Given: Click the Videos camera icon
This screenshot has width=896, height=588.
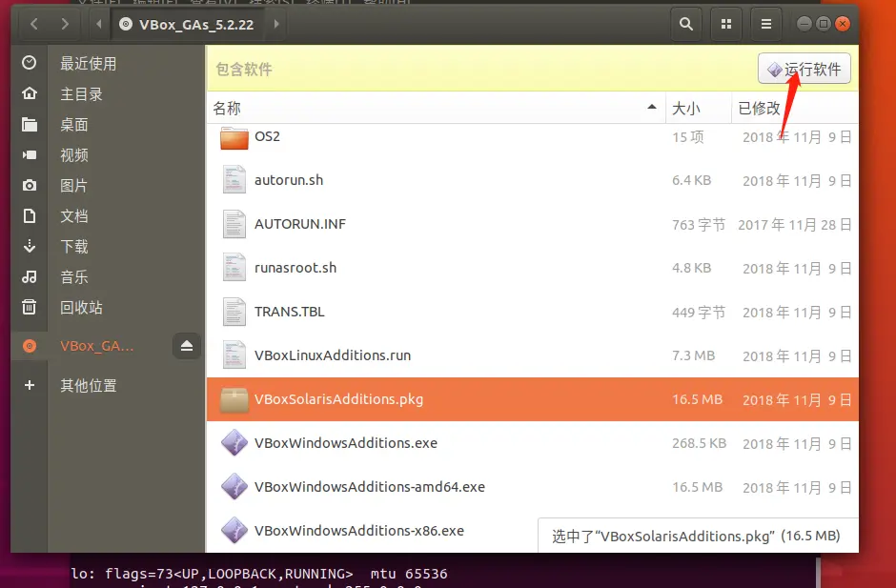Looking at the screenshot, I should 30,154.
